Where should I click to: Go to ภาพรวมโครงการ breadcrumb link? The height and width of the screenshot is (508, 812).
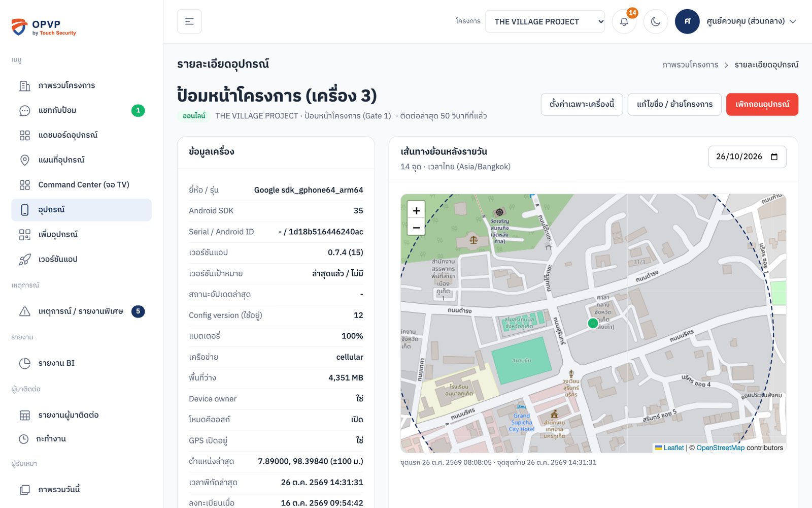click(x=690, y=65)
